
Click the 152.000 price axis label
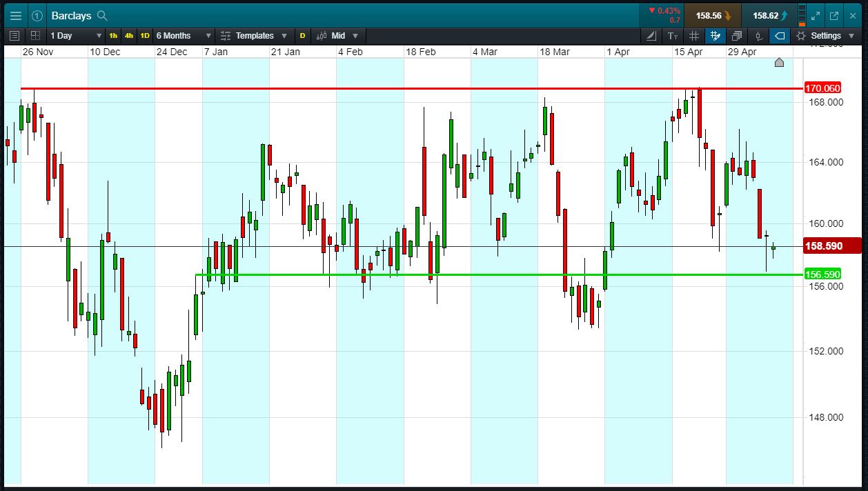coord(825,351)
